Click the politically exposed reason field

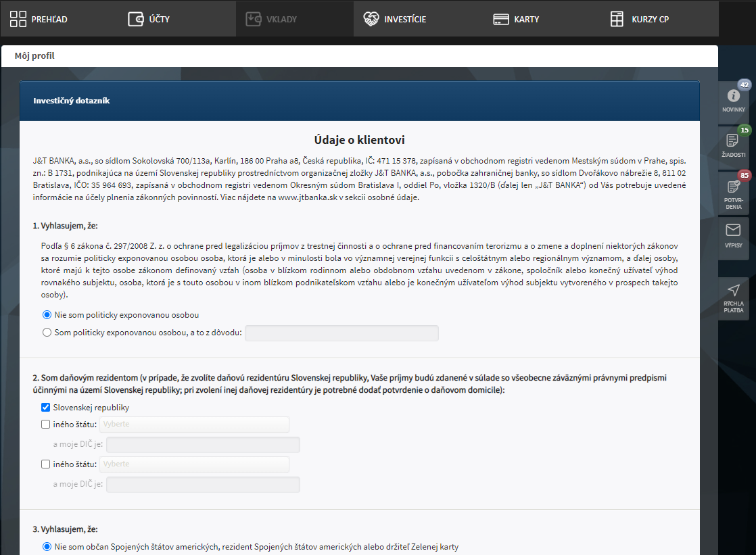[x=341, y=333]
